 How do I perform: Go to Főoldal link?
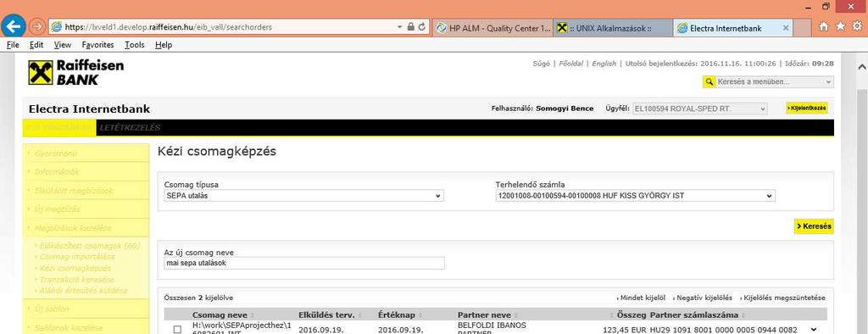click(570, 64)
